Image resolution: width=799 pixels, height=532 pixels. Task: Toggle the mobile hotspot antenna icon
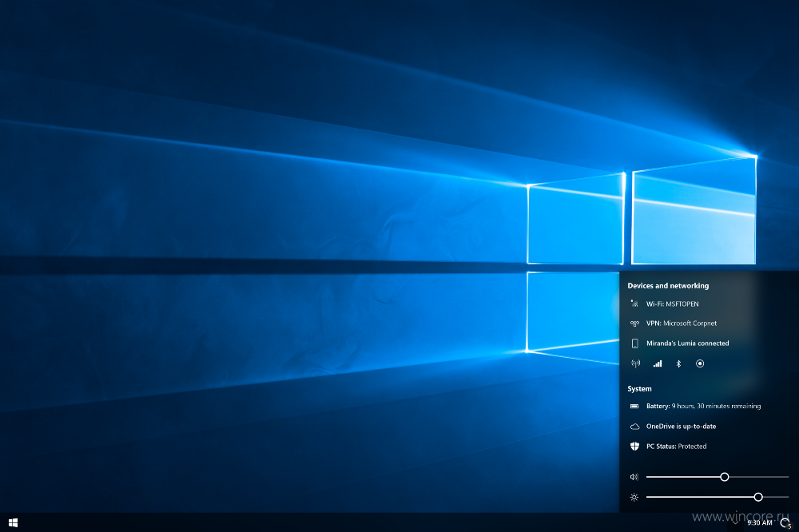pos(635,363)
